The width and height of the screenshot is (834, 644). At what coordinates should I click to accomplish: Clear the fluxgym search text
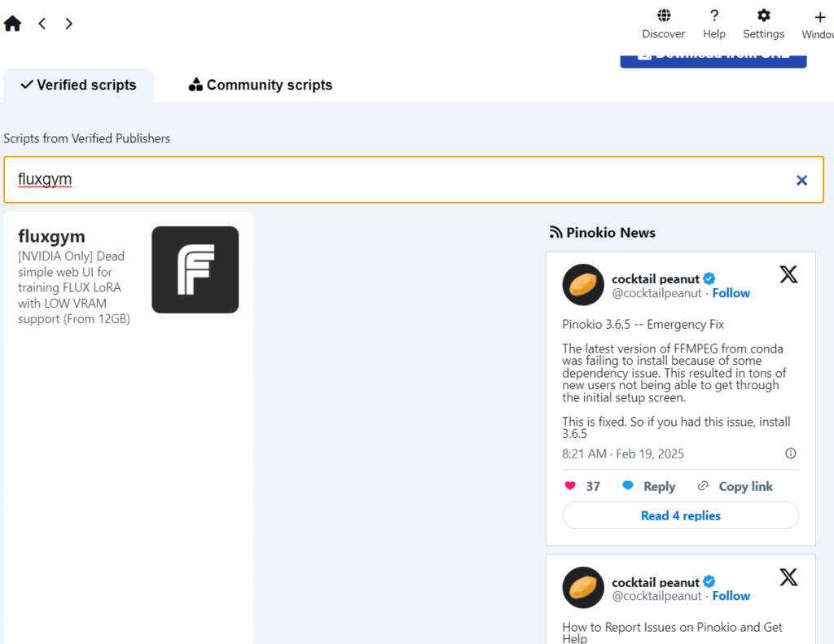(x=801, y=180)
